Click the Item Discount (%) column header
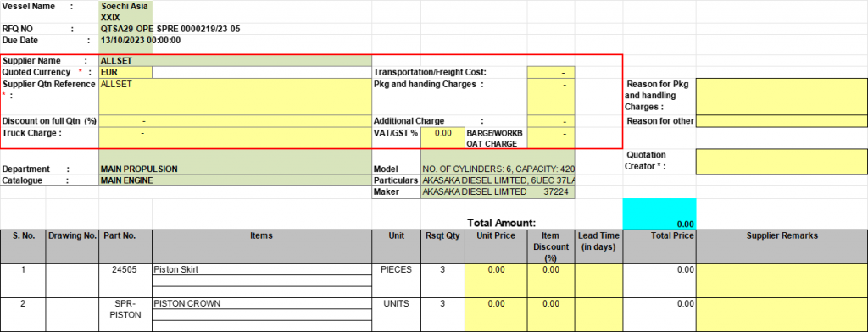 pos(551,246)
